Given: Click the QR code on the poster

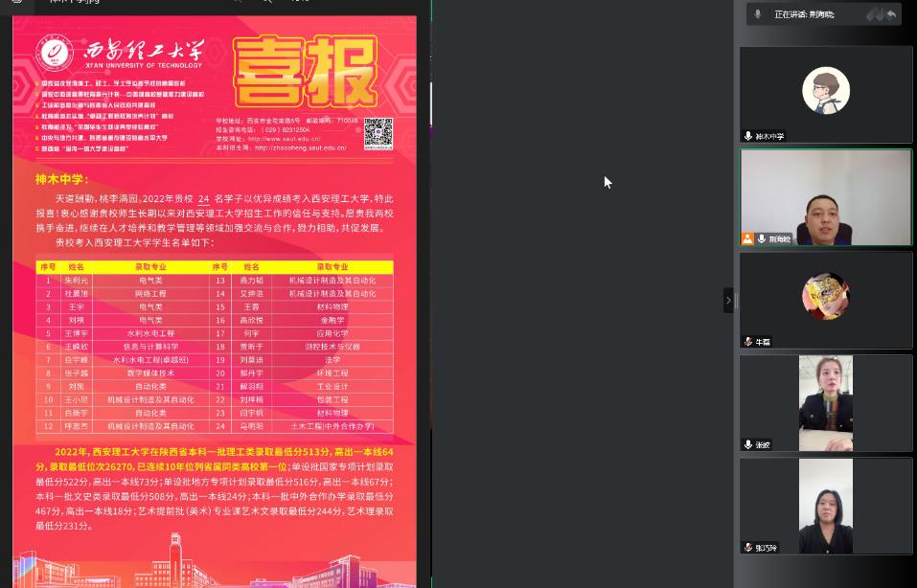Looking at the screenshot, I should click(x=378, y=133).
